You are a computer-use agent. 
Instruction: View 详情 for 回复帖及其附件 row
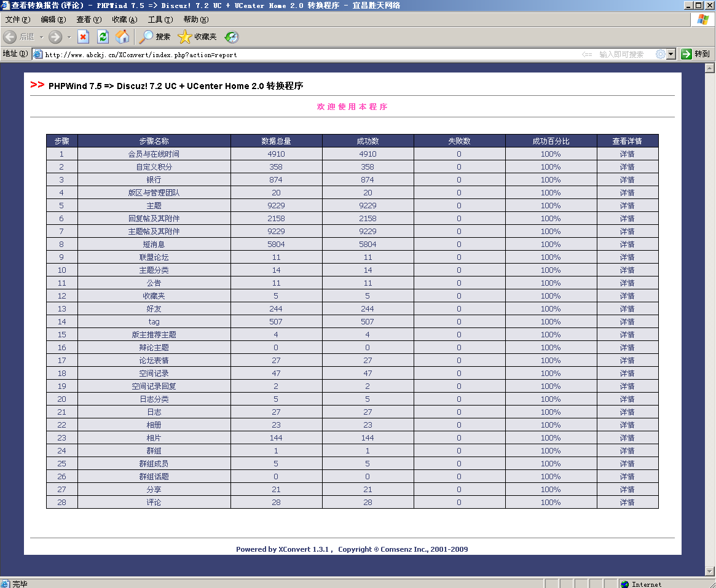[x=627, y=219]
